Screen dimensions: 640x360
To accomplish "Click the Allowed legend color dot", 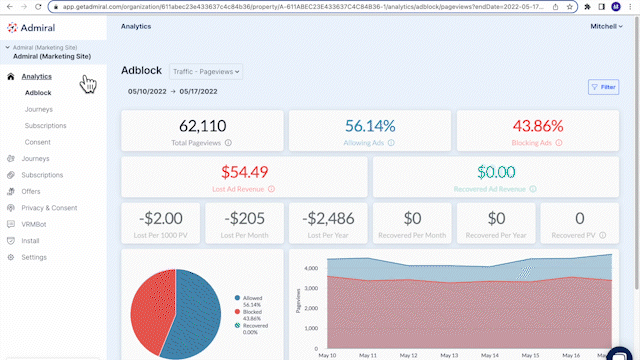I will click(x=237, y=298).
